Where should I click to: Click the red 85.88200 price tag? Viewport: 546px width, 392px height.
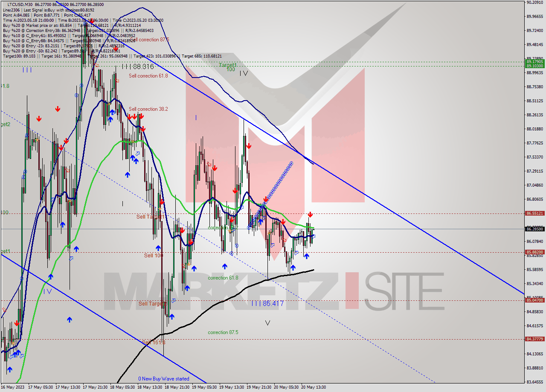pos(534,252)
